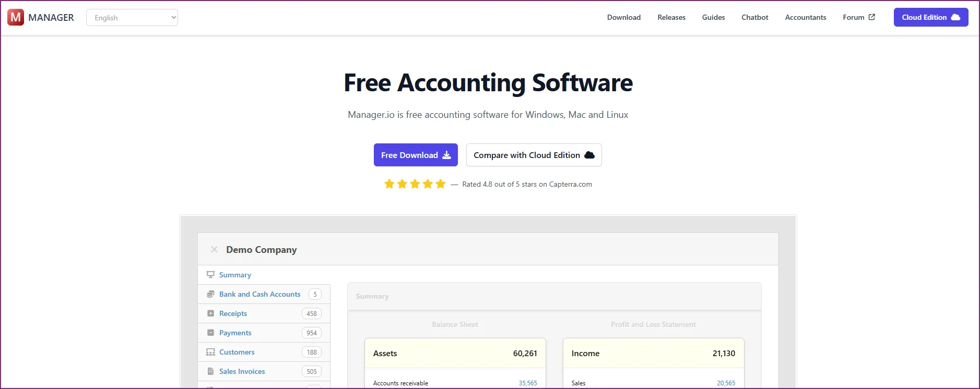Viewport: 980px width, 389px height.
Task: Click the red Manager M logo
Action: pyautogui.click(x=16, y=17)
